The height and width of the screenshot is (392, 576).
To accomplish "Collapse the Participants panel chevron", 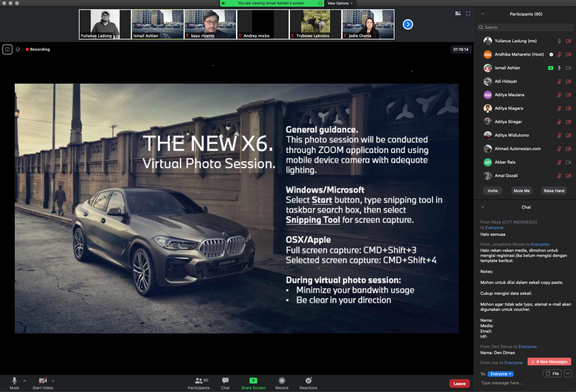I will pos(482,14).
